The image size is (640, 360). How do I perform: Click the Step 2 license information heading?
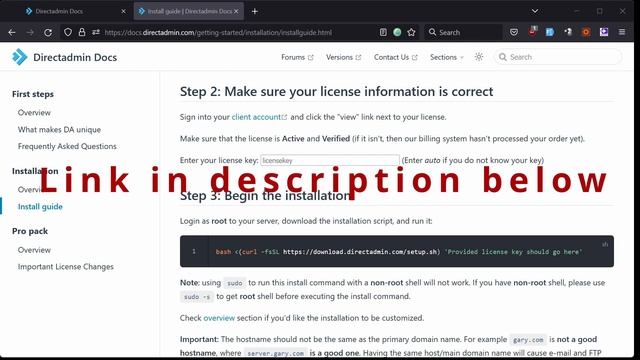tap(336, 91)
